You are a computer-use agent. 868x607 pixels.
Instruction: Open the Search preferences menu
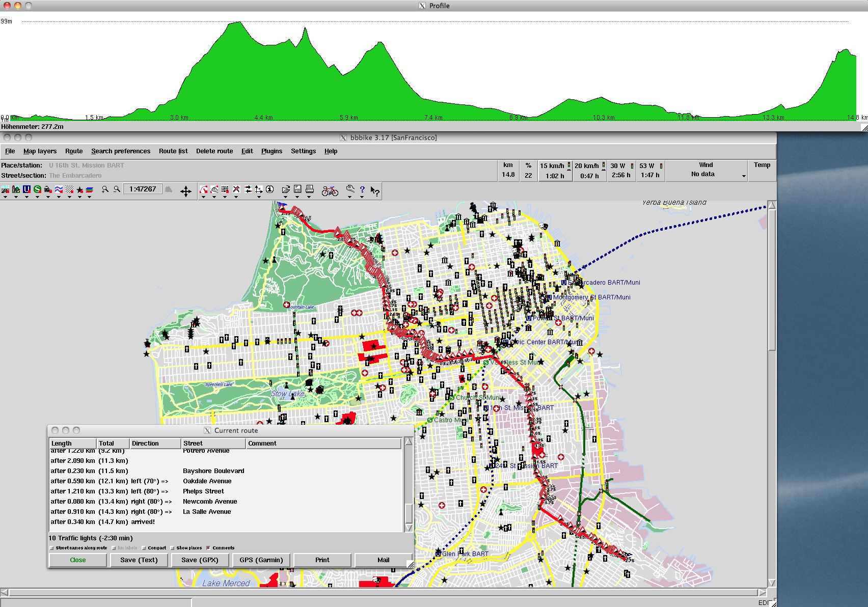(x=121, y=151)
